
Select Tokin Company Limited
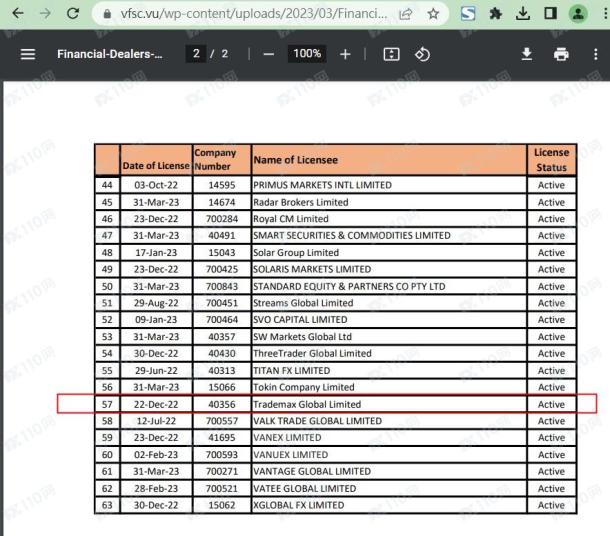click(303, 387)
